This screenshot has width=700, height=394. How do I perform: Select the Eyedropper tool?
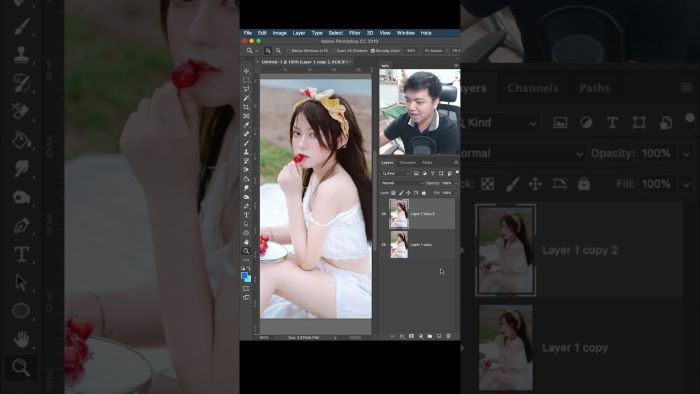pyautogui.click(x=246, y=125)
